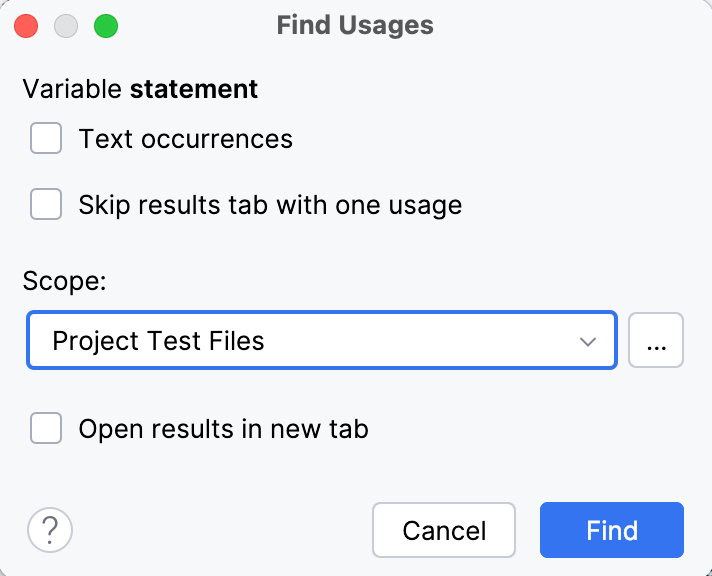The width and height of the screenshot is (712, 576).
Task: Click the Text occurrences label text
Action: tap(186, 139)
